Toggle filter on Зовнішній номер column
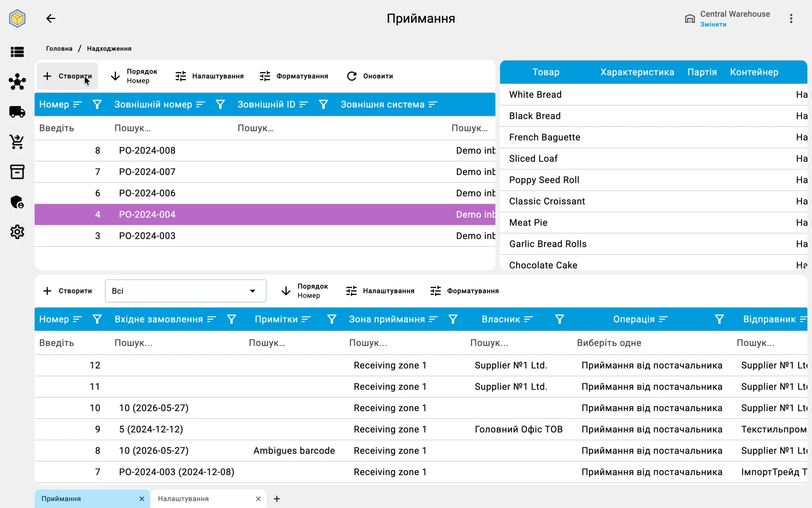Viewport: 812px width, 508px height. coord(220,104)
